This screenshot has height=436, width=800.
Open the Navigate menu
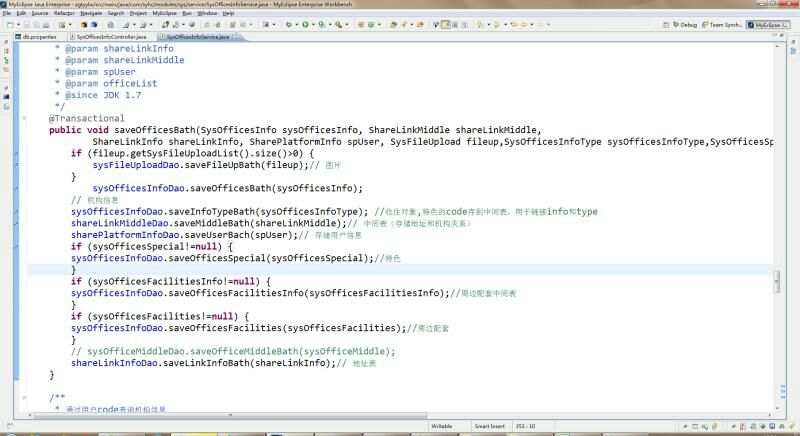tap(91, 13)
